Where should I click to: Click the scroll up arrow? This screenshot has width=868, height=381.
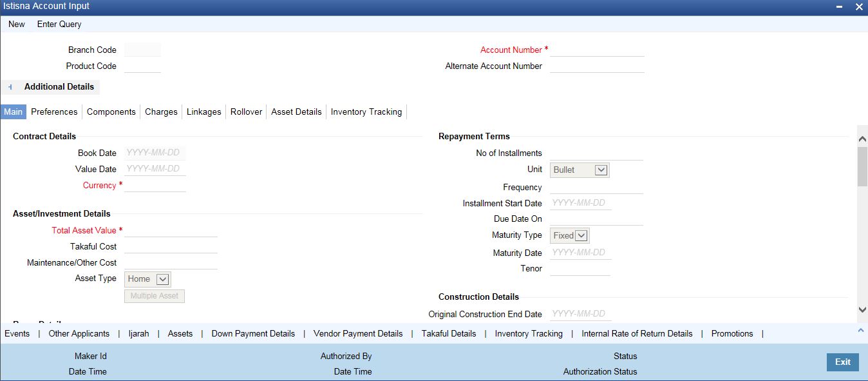pos(863,137)
